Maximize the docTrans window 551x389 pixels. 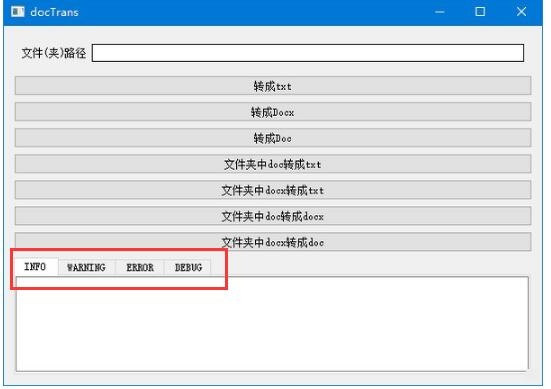[480, 12]
